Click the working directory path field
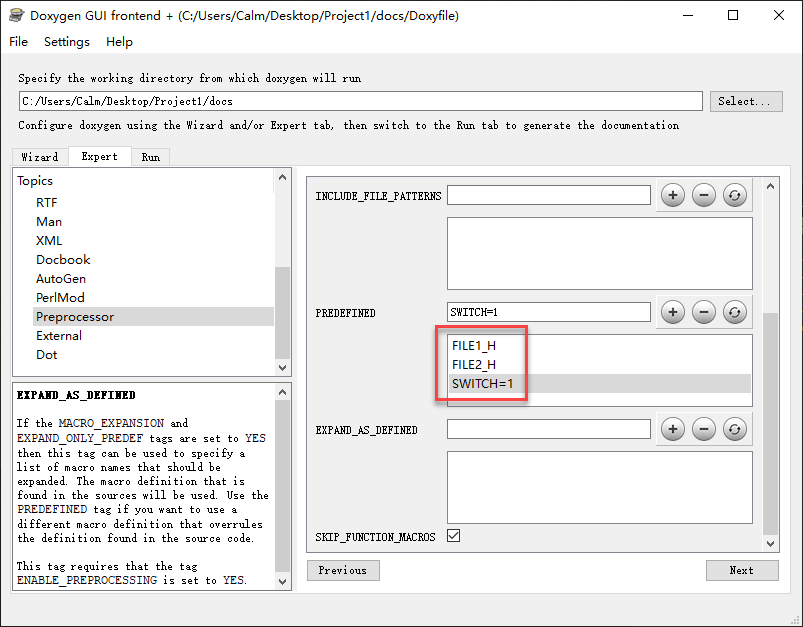Viewport: 803px width, 627px height. click(x=361, y=101)
